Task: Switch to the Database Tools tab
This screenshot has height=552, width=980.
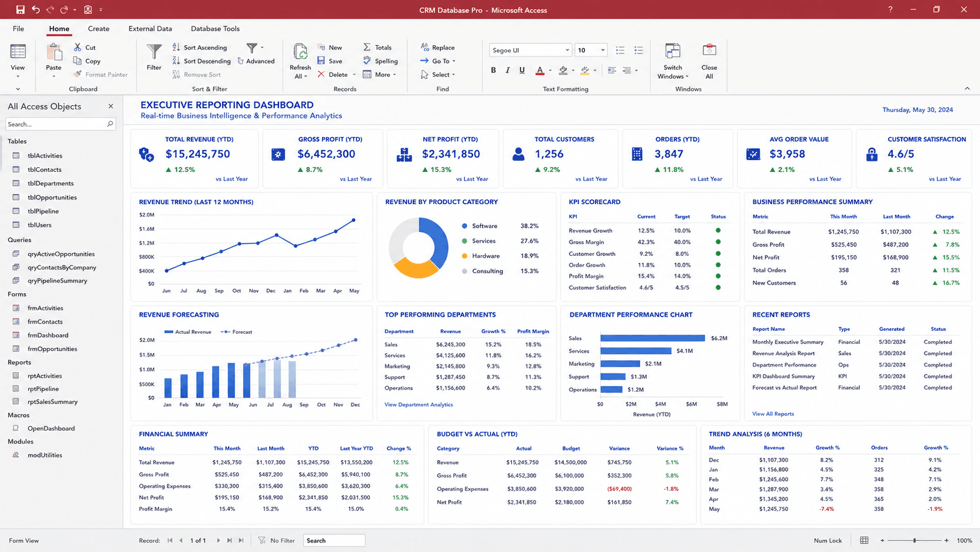Action: 215,29
